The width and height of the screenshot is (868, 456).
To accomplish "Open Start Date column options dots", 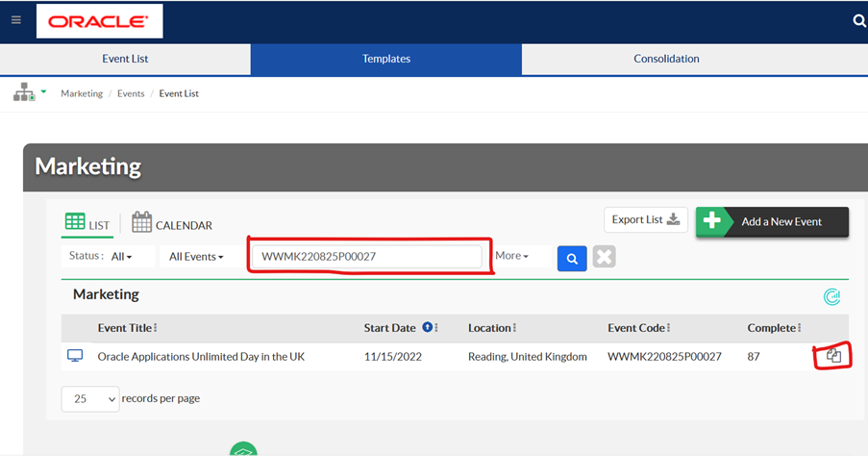I will coord(436,328).
